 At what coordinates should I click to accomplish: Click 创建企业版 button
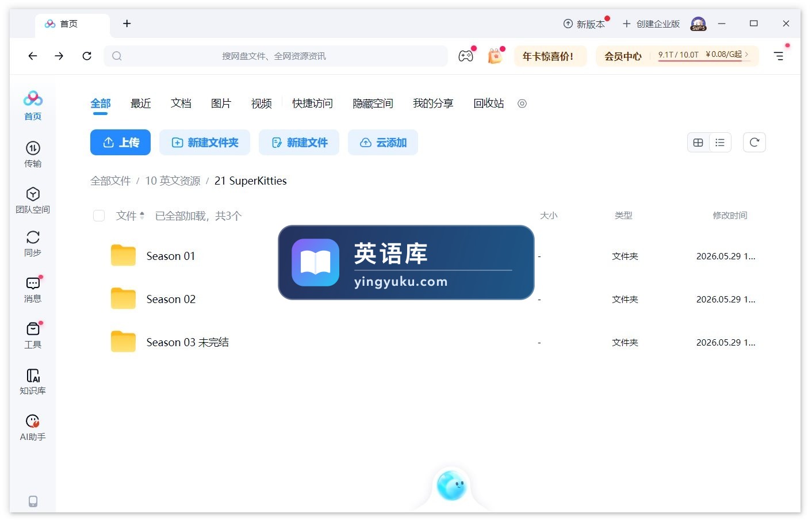click(651, 24)
